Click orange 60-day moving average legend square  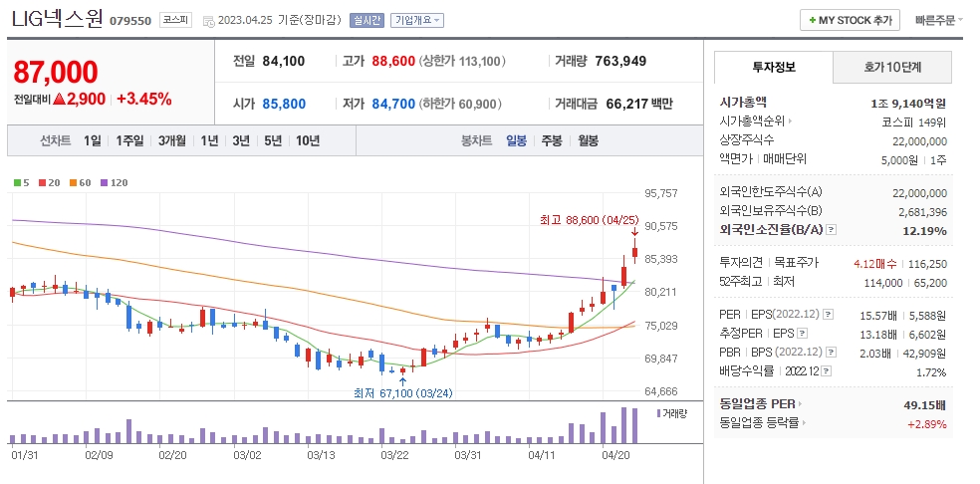point(73,183)
